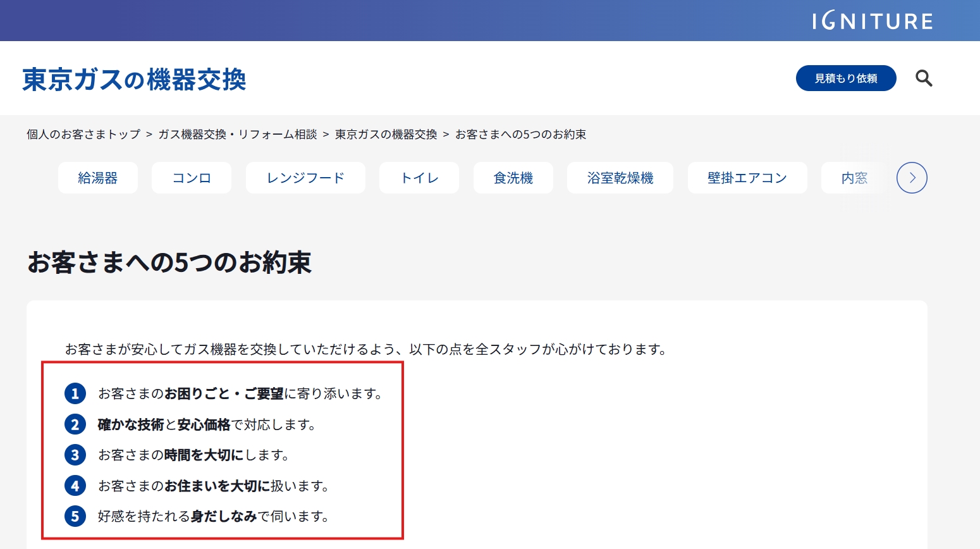980x549 pixels.
Task: Open the レンジフード category
Action: click(x=305, y=178)
